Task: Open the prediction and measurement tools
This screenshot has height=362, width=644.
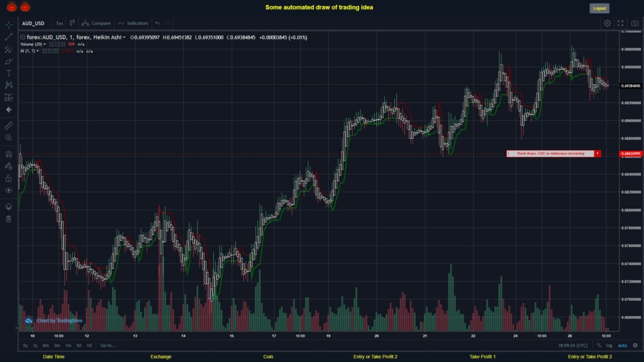Action: pos(9,97)
